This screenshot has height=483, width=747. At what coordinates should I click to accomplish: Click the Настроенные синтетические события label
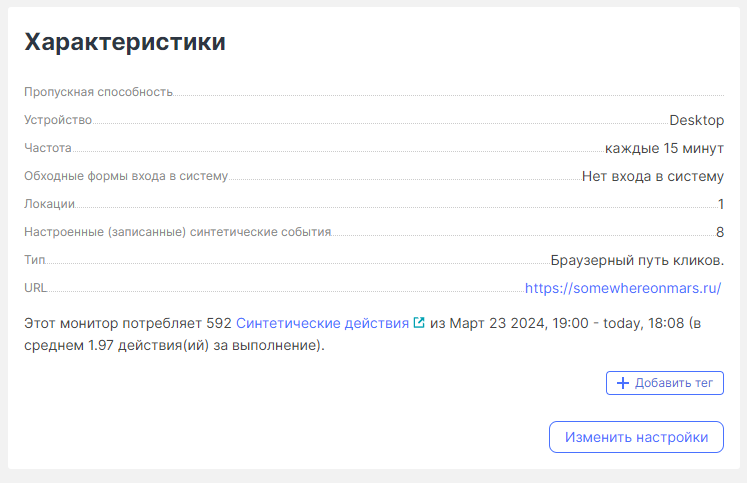pyautogui.click(x=177, y=232)
